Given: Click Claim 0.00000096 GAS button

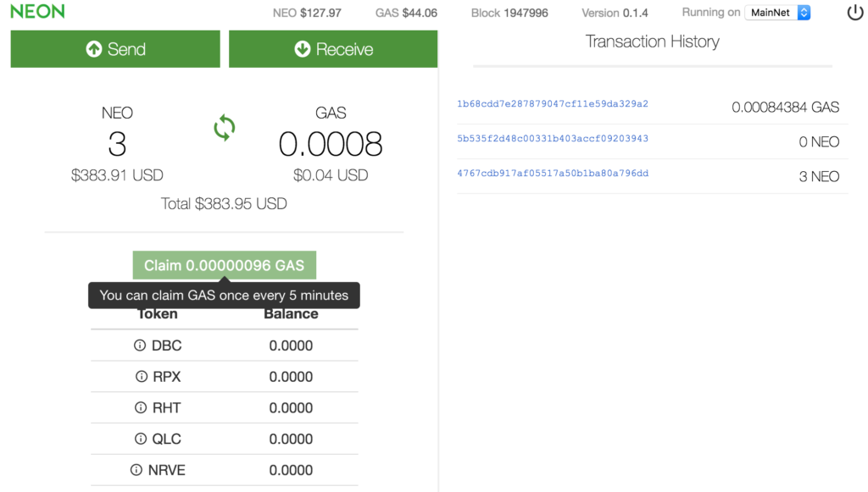Looking at the screenshot, I should click(x=224, y=265).
